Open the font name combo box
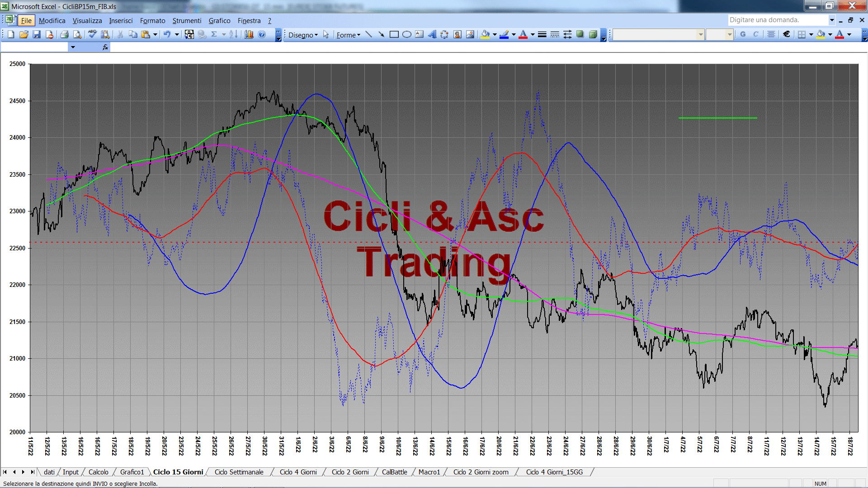 tap(659, 35)
